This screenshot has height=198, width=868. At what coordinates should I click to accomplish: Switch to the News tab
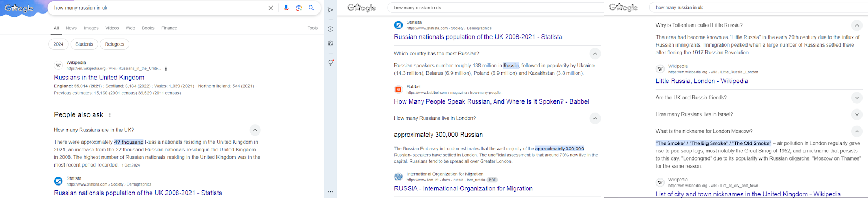pos(71,28)
